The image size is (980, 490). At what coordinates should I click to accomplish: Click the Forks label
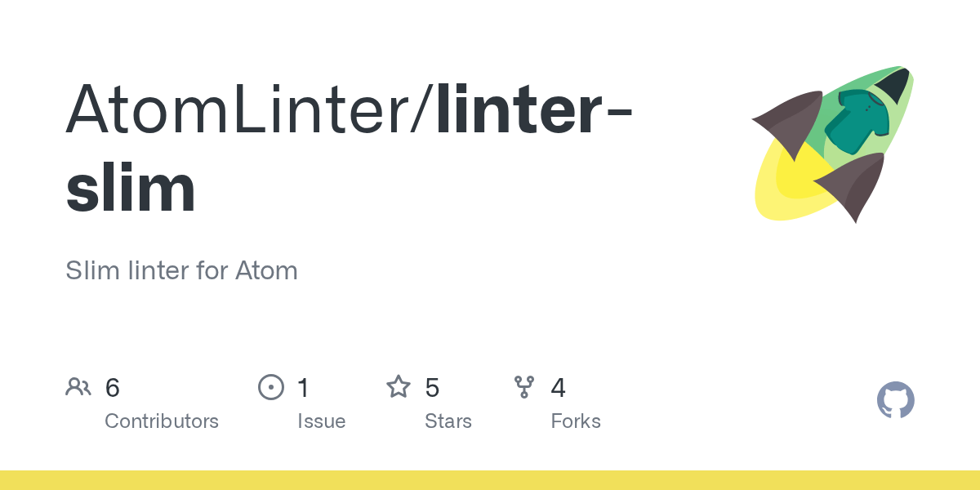coord(576,421)
